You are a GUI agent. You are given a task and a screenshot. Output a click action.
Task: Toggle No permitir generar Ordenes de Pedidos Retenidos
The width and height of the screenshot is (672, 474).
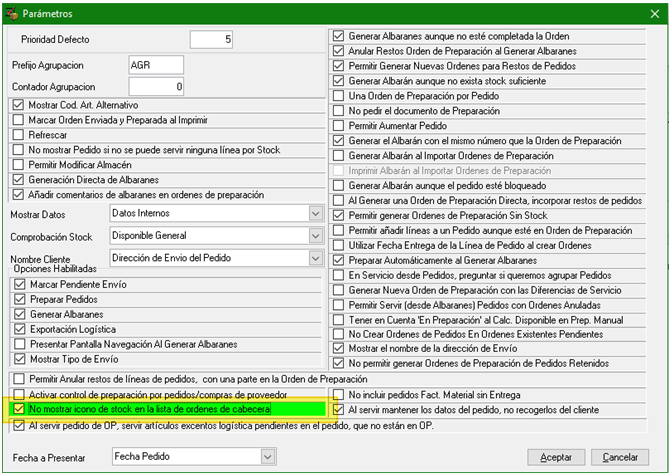[339, 363]
